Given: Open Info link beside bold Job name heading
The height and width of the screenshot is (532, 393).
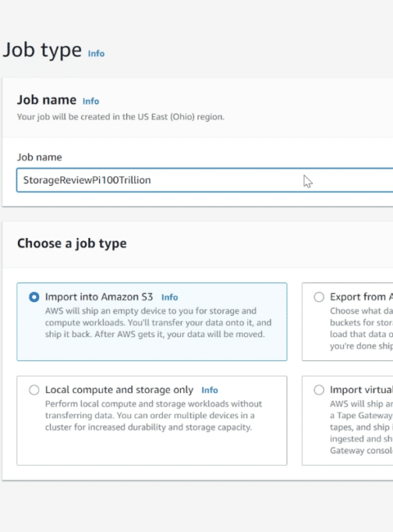Looking at the screenshot, I should [91, 101].
